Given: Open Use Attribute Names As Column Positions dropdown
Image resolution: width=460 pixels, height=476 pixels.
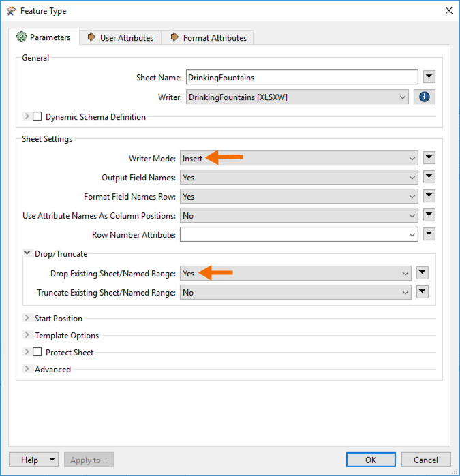Looking at the screenshot, I should pyautogui.click(x=299, y=216).
